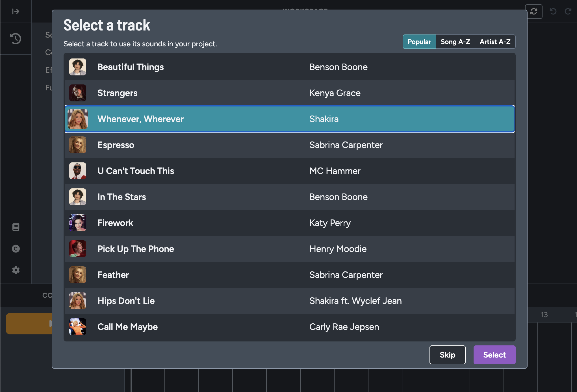Open the book documentation icon in sidebar

pyautogui.click(x=16, y=227)
